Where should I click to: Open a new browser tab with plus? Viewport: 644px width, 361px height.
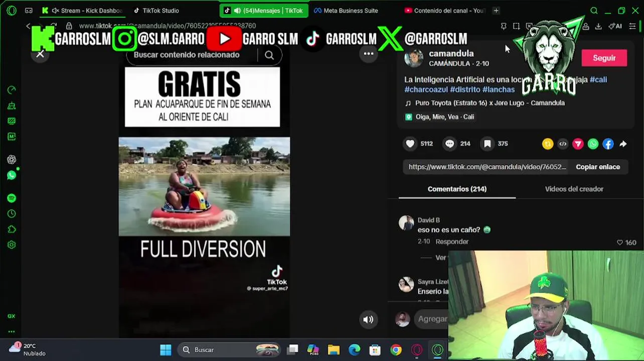tap(496, 11)
